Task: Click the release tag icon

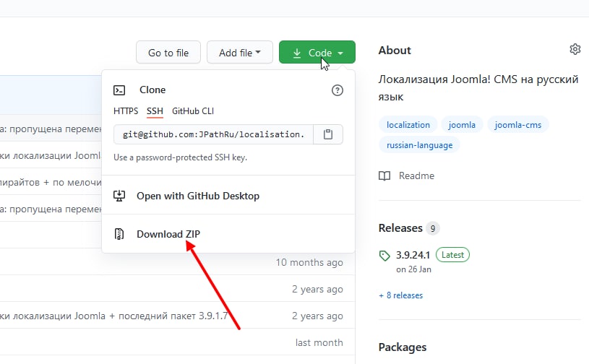Action: coord(384,255)
